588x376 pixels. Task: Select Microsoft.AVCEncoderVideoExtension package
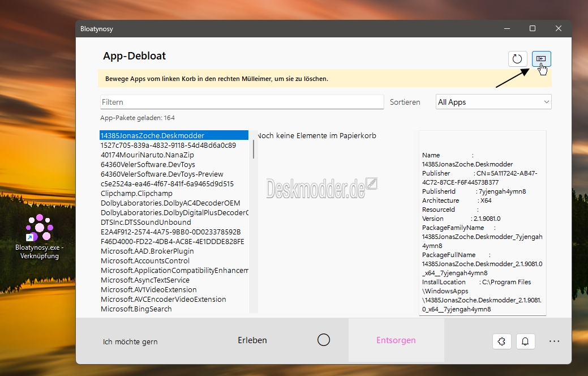click(x=174, y=299)
